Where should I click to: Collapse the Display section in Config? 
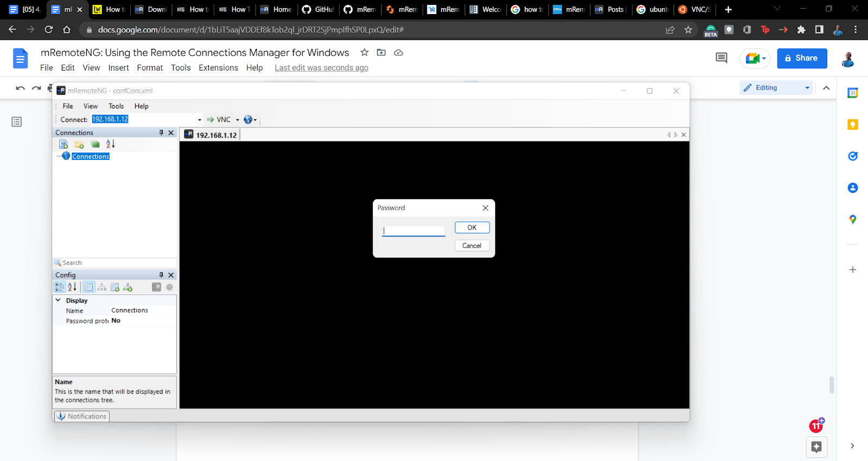pos(58,300)
